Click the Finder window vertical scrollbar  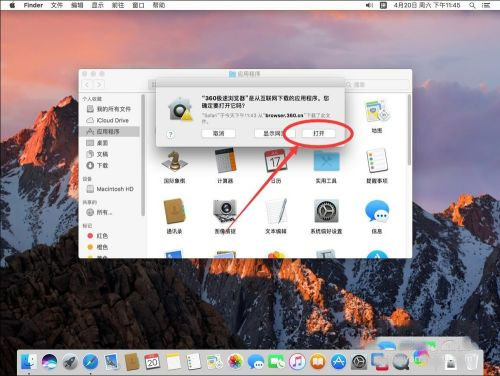[x=409, y=130]
